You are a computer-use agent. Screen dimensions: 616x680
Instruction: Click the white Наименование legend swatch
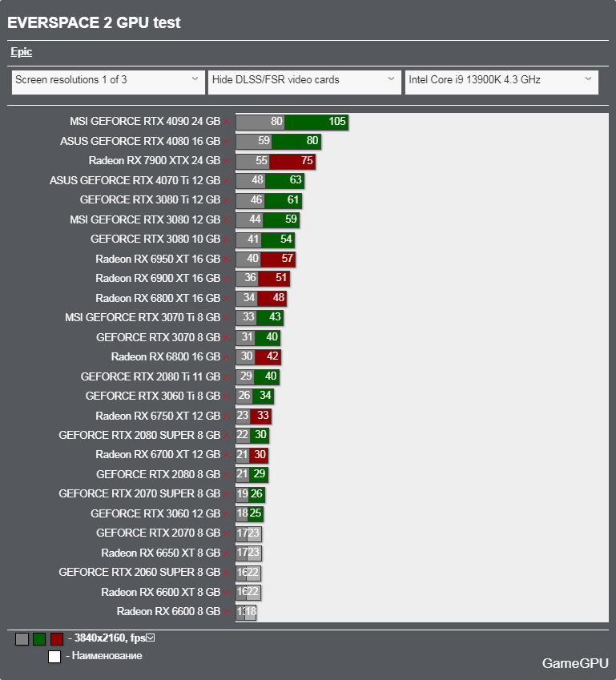point(54,657)
